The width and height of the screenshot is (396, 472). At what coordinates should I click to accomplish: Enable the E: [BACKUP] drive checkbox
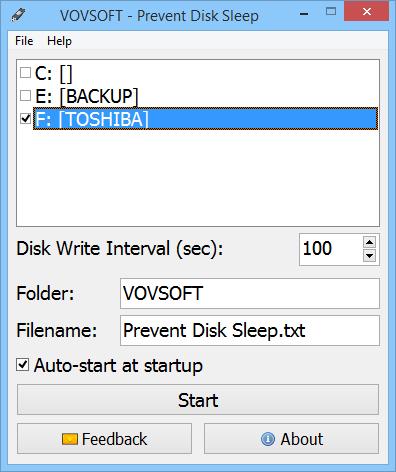[25, 96]
